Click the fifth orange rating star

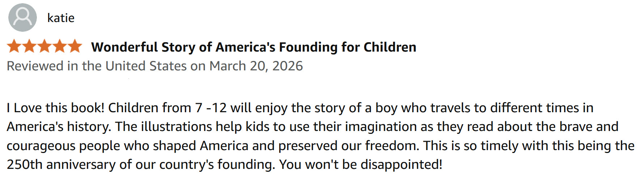coord(75,47)
